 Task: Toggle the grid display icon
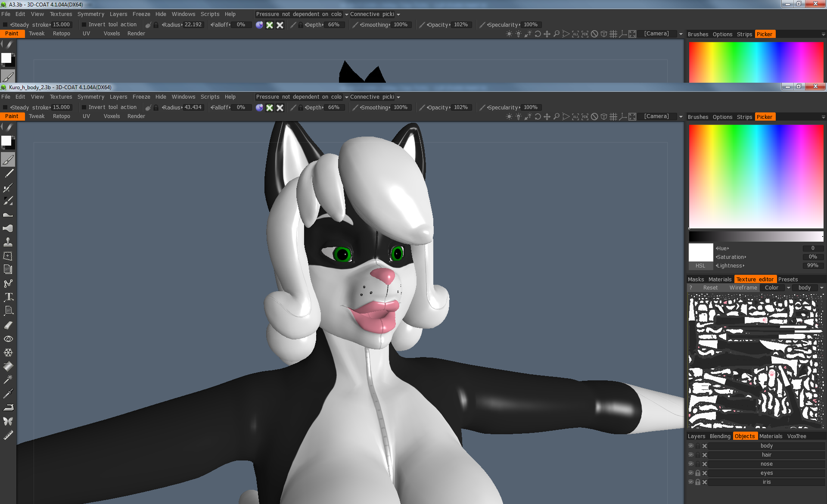(x=613, y=117)
